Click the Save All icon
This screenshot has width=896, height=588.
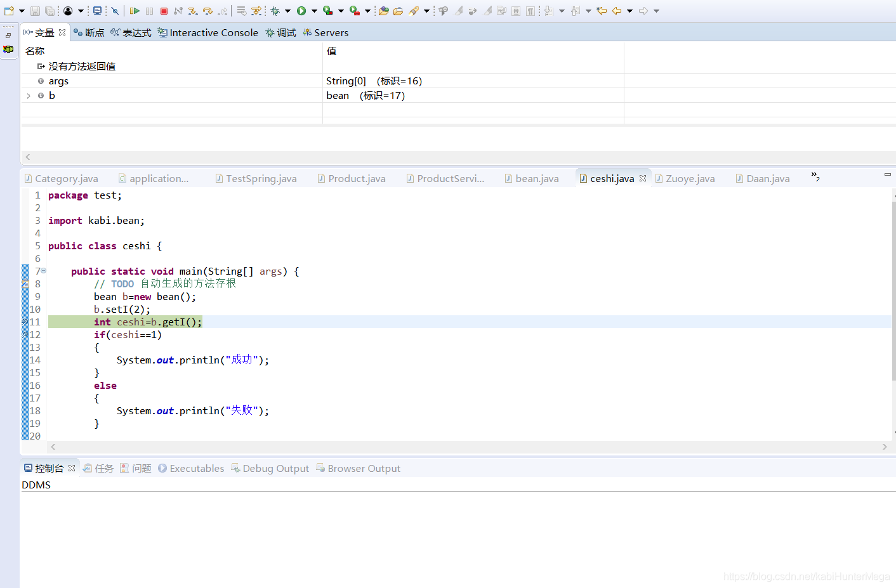(49, 11)
